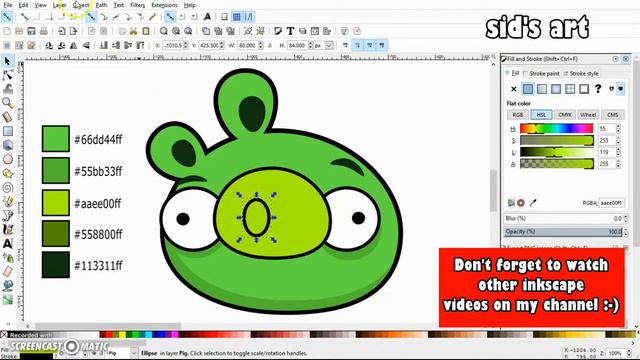Select the Tweak objects tool
The width and height of the screenshot is (640, 360).
[7, 89]
